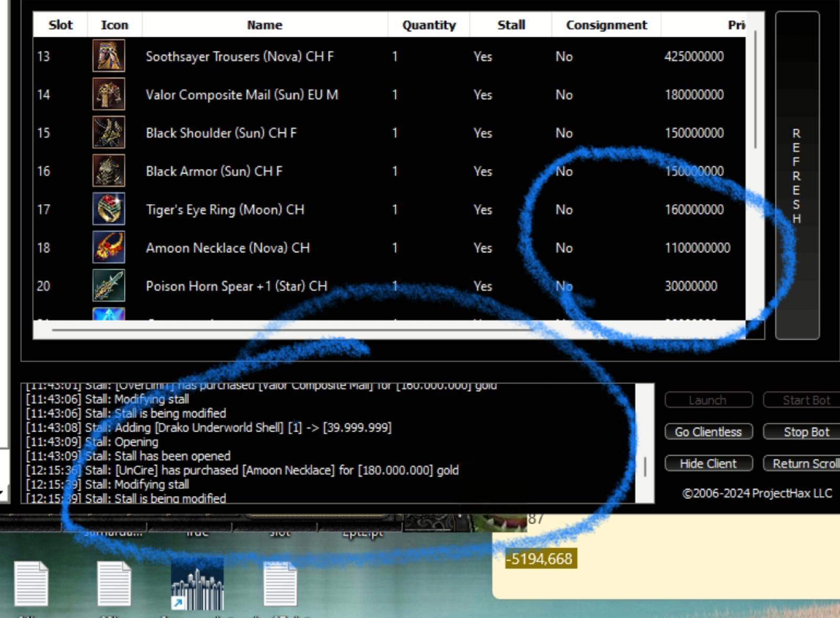Click the log panel scrollbar thumb
The height and width of the screenshot is (618, 840).
[x=645, y=466]
